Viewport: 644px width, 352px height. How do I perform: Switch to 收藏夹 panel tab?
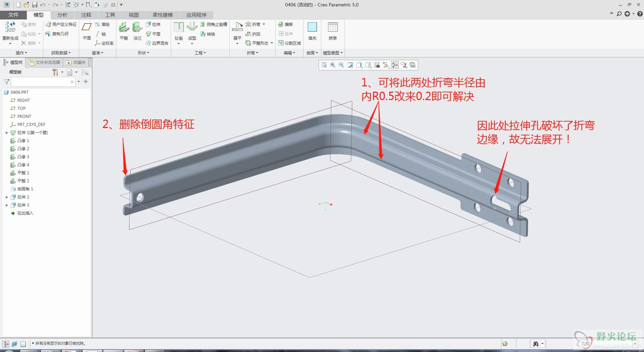pyautogui.click(x=76, y=62)
